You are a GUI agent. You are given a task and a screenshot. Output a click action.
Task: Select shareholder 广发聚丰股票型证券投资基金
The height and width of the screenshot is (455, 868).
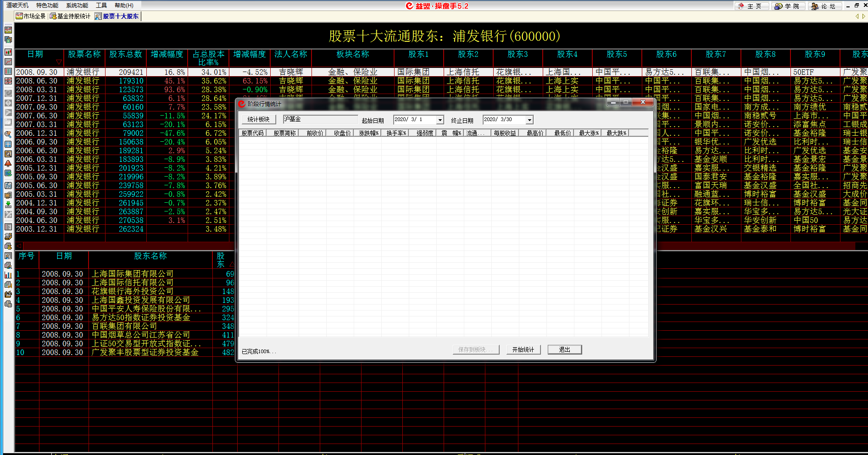(x=145, y=352)
